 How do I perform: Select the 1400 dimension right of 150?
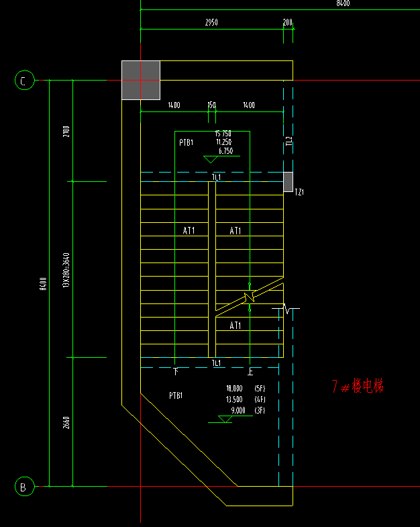[x=249, y=105]
